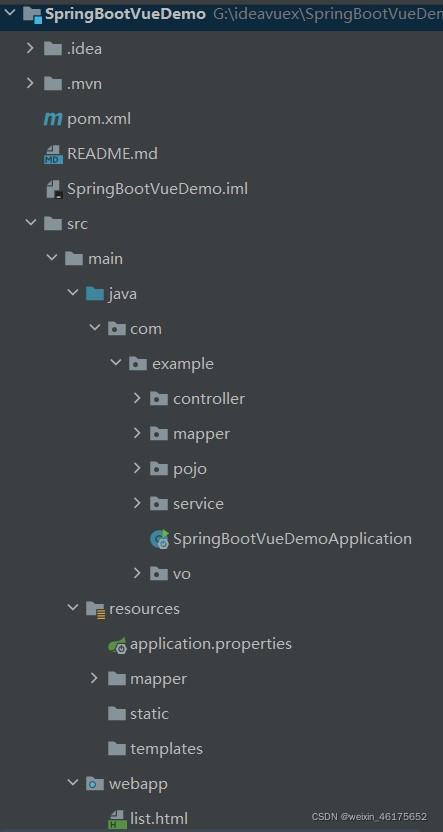Click the README.md markdown file icon

53,154
